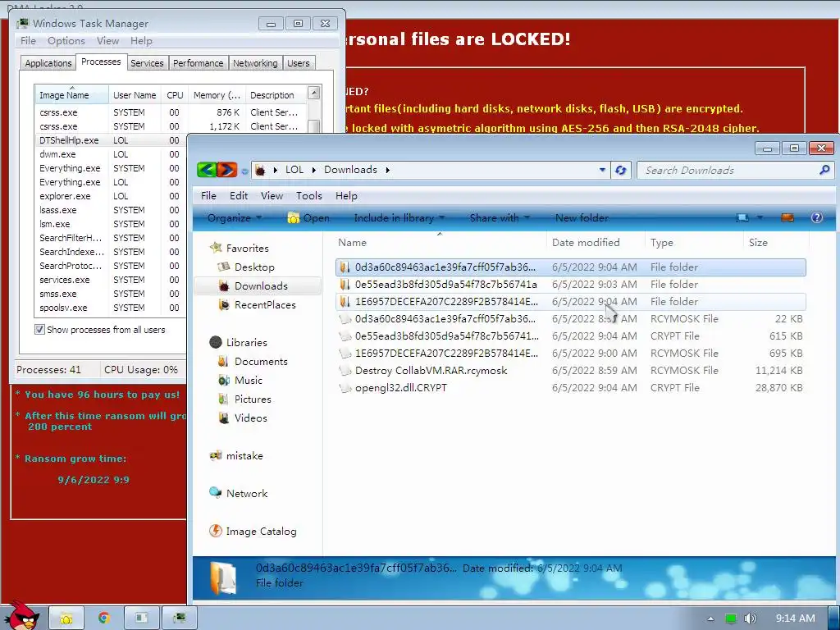Switch to Services tab in Task Manager
The image size is (840, 630).
tap(147, 63)
